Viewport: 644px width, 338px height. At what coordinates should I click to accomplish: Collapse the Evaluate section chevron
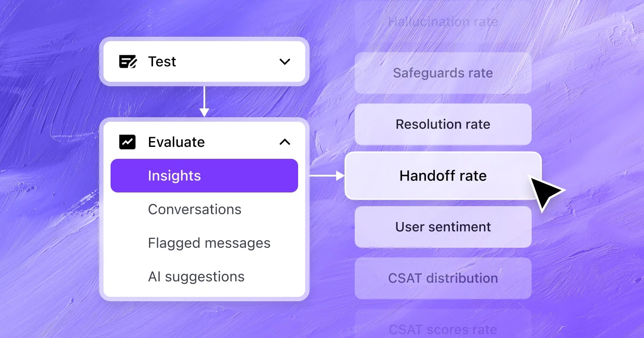(285, 142)
